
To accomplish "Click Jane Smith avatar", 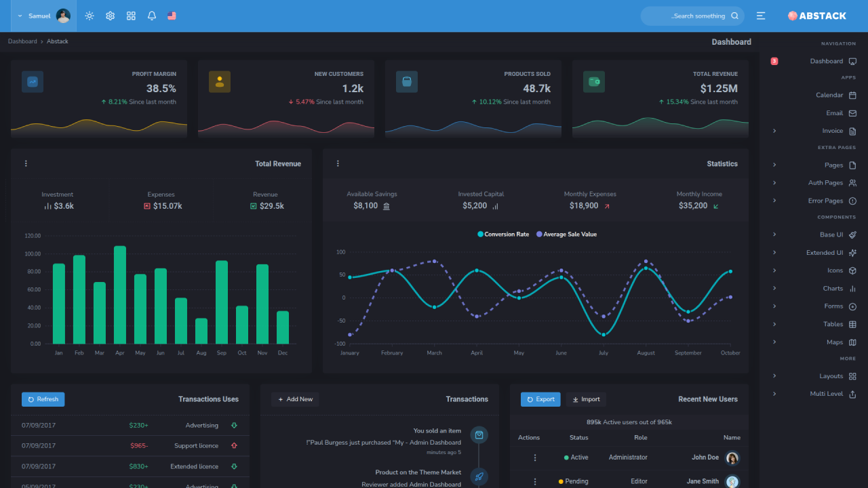I will 732,482.
